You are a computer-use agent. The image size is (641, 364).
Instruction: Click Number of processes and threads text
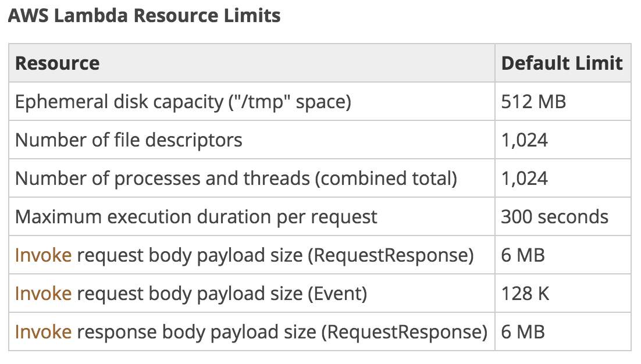click(236, 179)
